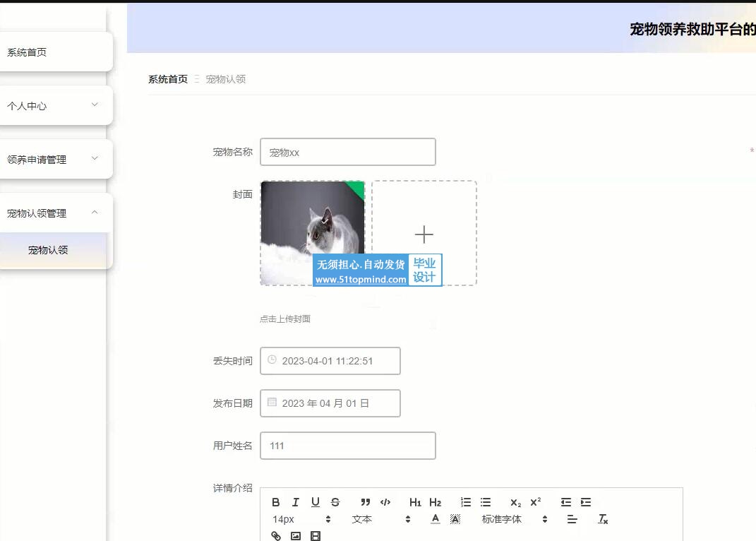
Task: Click the calendar icon in 发布日期 field
Action: tap(272, 403)
